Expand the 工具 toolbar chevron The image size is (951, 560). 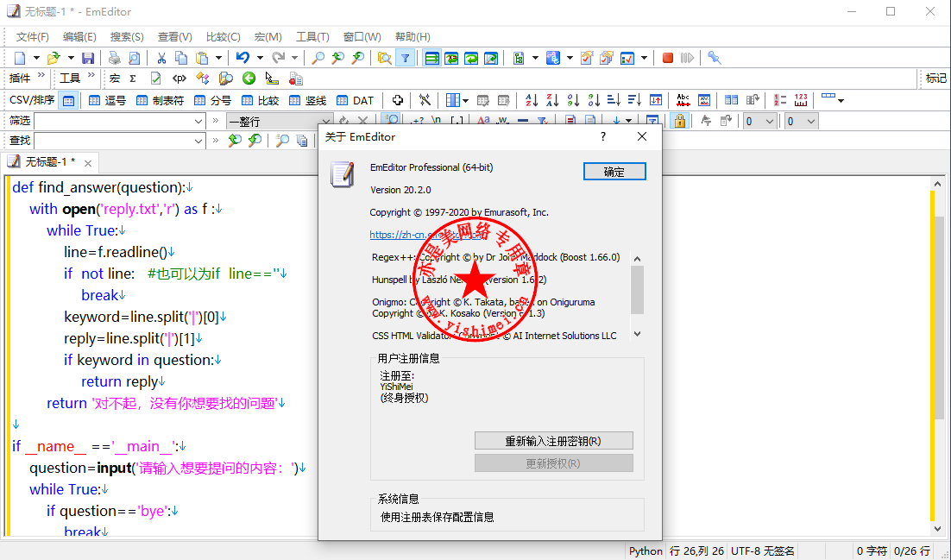point(91,75)
